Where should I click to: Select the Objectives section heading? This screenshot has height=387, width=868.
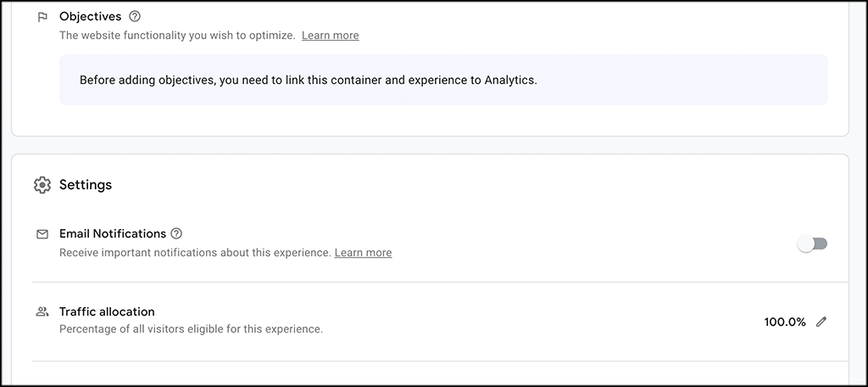coord(90,17)
